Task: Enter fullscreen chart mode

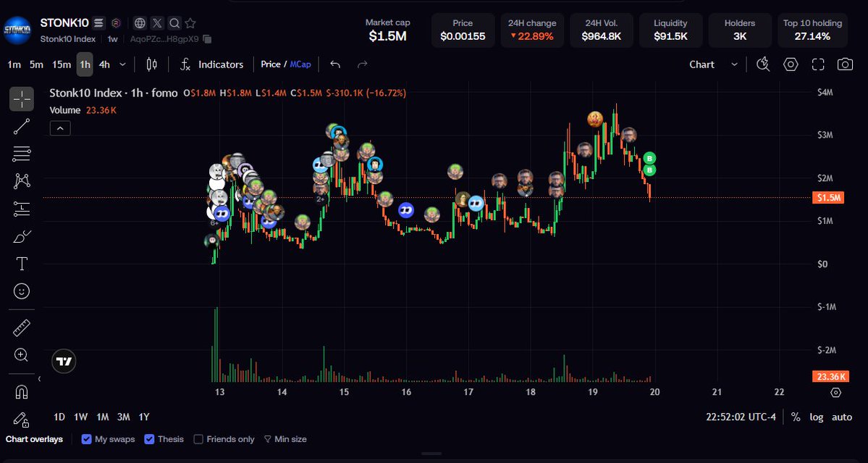Action: click(818, 64)
